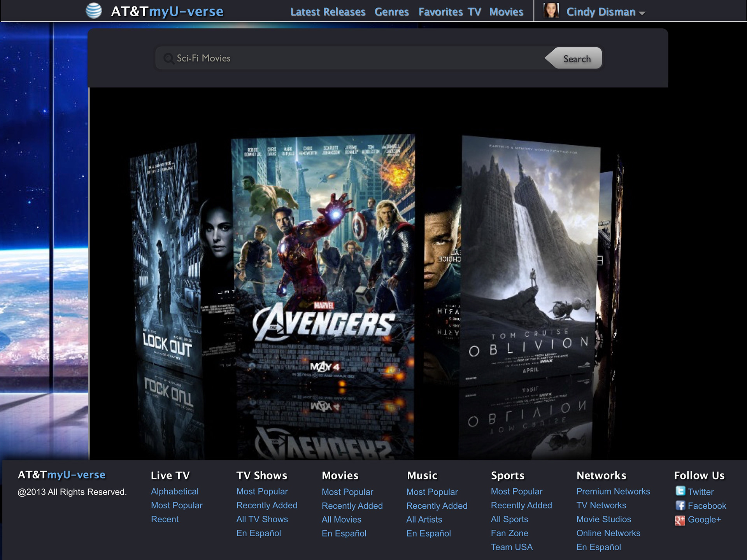Open Premium Networks link
The width and height of the screenshot is (747, 560).
(x=613, y=492)
